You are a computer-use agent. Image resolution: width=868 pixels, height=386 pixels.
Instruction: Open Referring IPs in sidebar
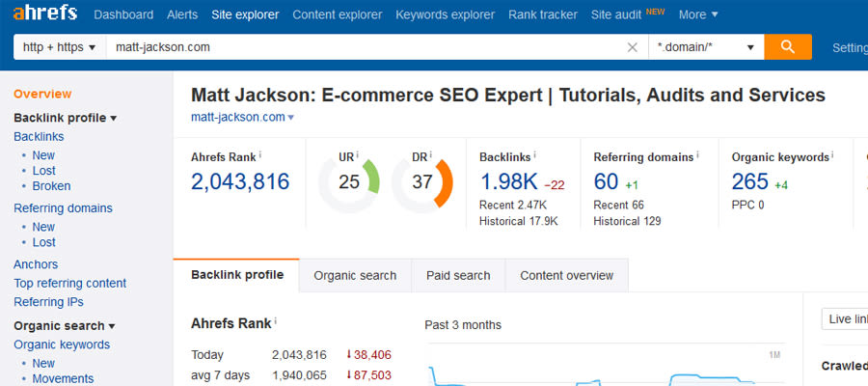coord(49,302)
